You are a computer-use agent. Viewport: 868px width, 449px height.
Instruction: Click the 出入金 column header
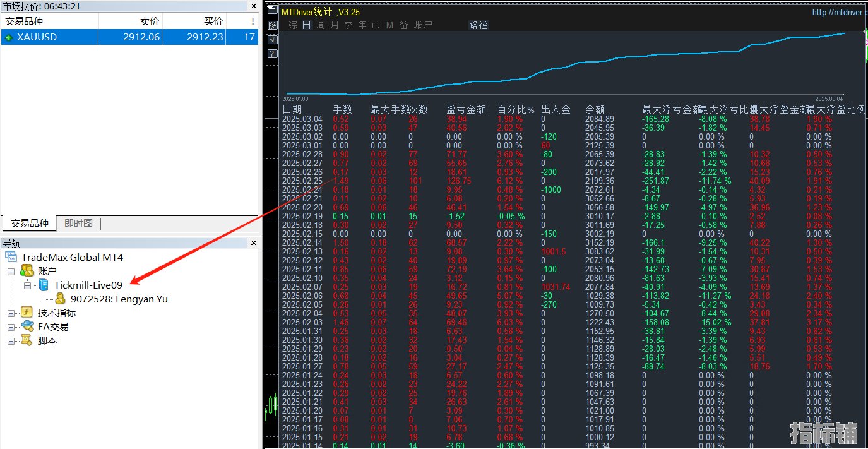pos(556,109)
